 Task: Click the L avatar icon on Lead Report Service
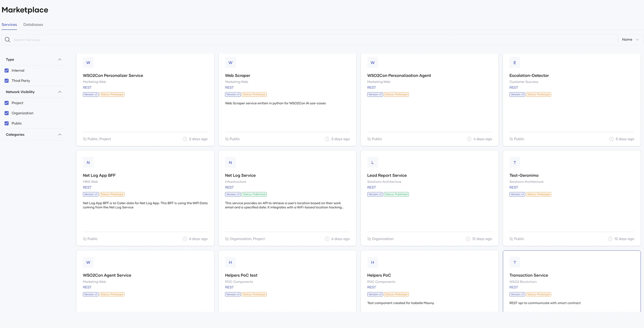[372, 162]
